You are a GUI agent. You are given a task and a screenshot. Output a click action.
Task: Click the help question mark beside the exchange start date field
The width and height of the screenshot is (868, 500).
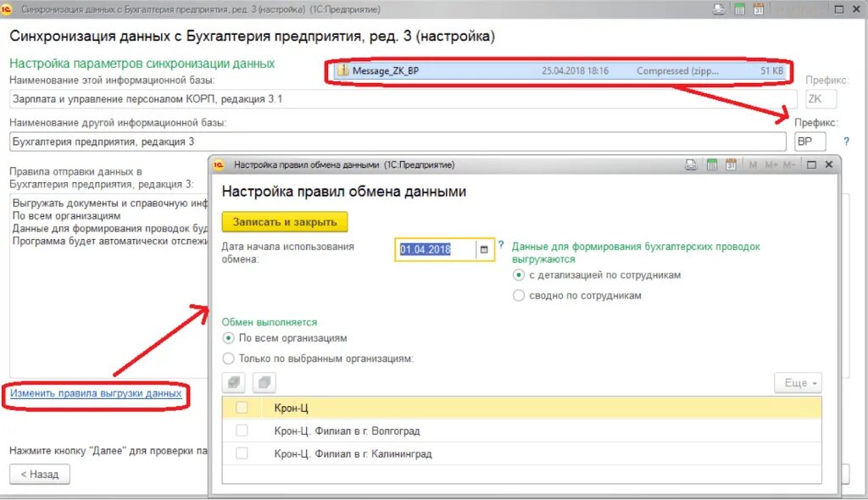[501, 244]
